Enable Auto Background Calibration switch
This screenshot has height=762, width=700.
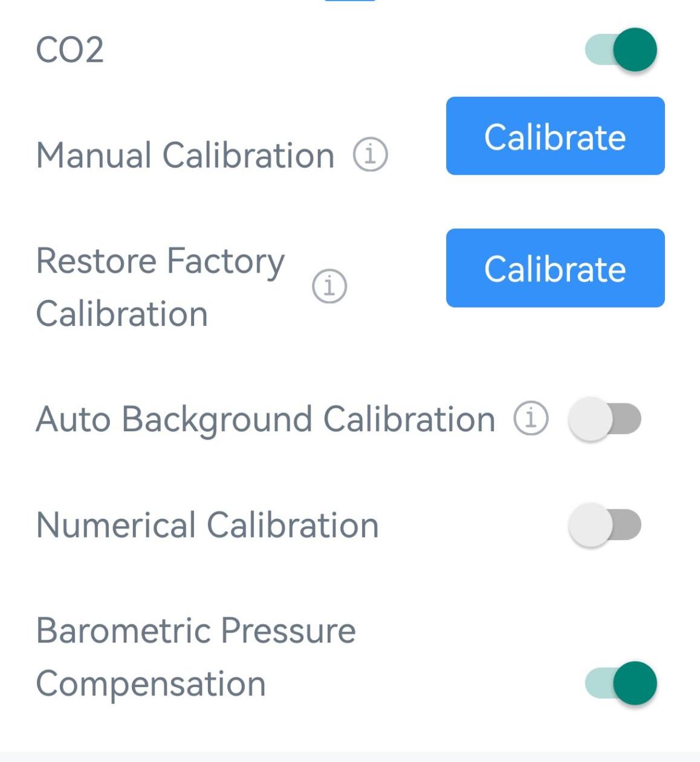(604, 419)
